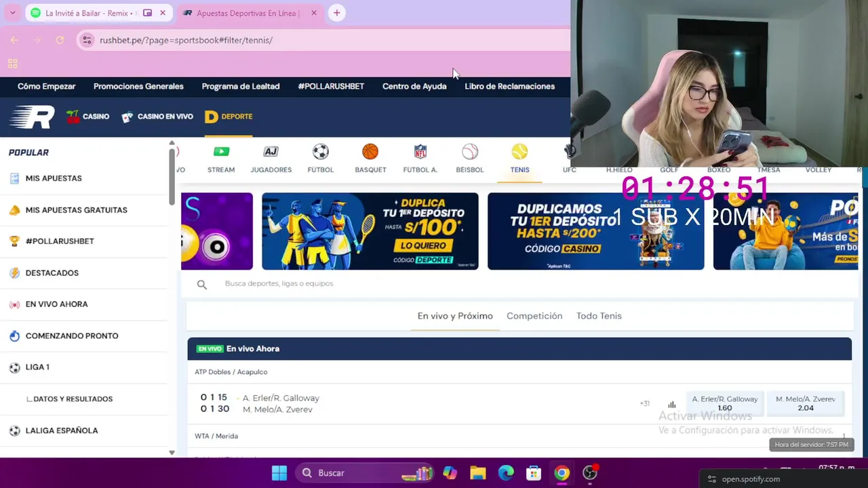Open OBS Studio from taskbar
The image size is (868, 488).
[x=590, y=473]
